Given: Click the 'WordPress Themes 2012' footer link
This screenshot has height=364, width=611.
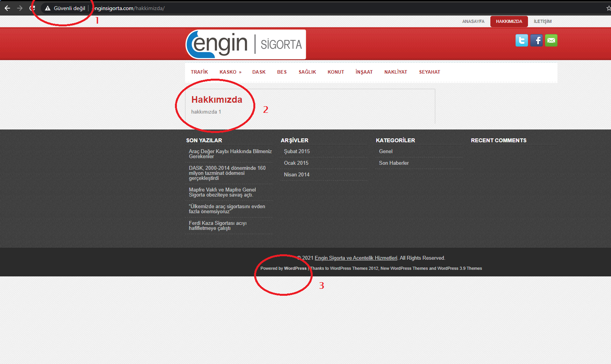Looking at the screenshot, I should [354, 268].
